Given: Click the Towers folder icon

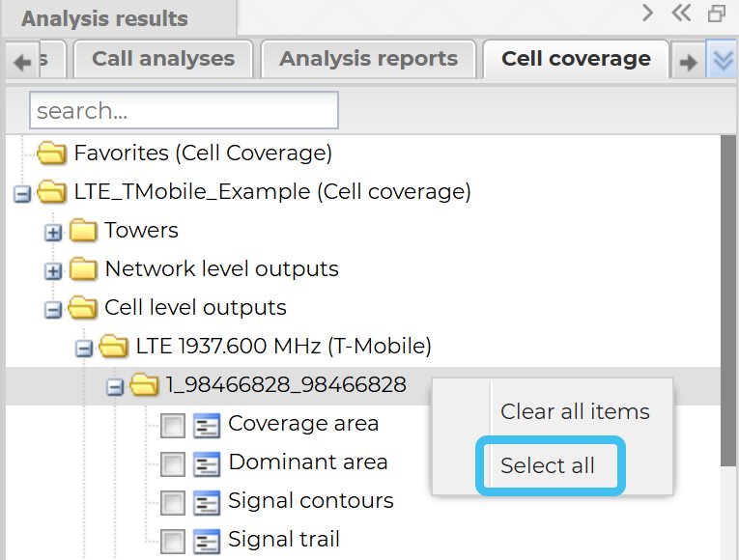Looking at the screenshot, I should coord(84,231).
